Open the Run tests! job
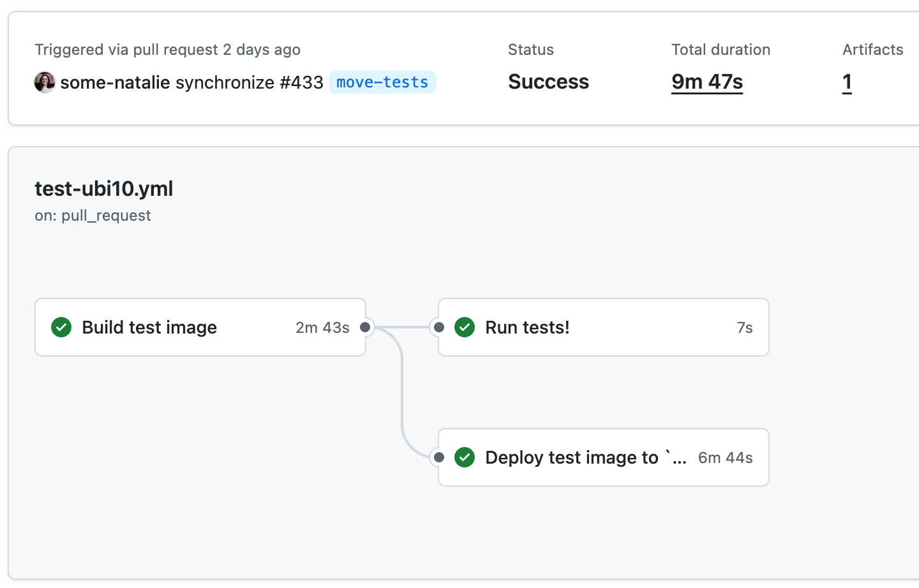 pos(527,327)
